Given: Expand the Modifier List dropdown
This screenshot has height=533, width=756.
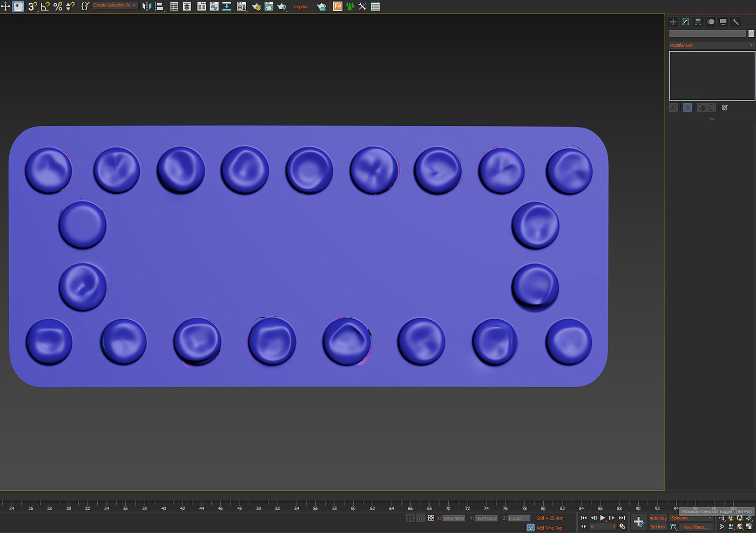Looking at the screenshot, I should [711, 45].
